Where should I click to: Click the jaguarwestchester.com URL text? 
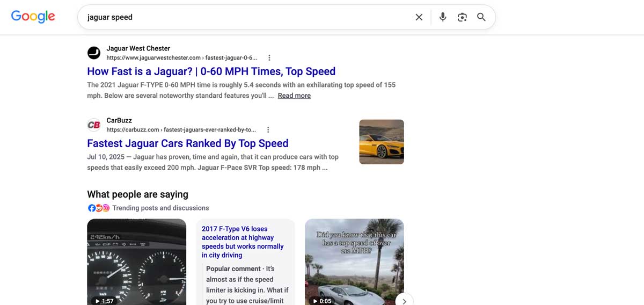tap(181, 57)
